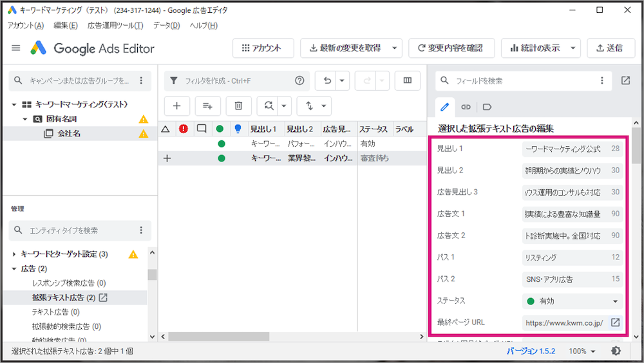Toggle the dark mode brightness icon
This screenshot has height=363, width=644.
click(x=616, y=351)
